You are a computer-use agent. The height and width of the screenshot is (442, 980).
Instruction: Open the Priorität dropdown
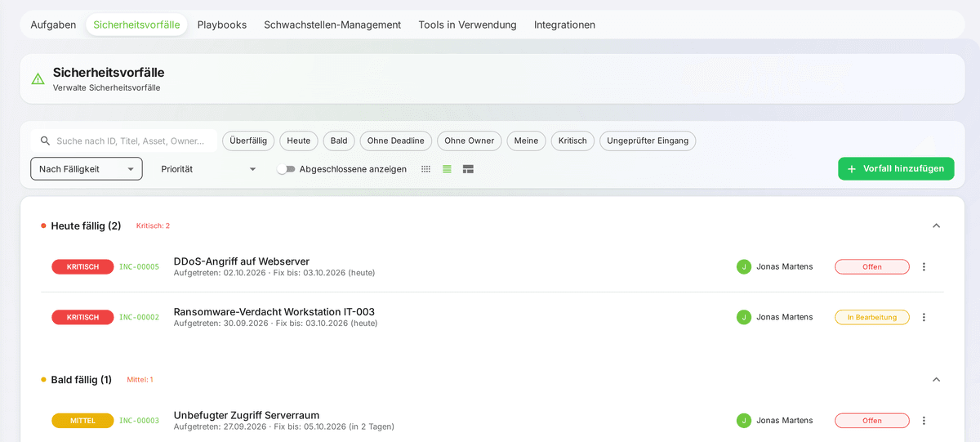[208, 169]
